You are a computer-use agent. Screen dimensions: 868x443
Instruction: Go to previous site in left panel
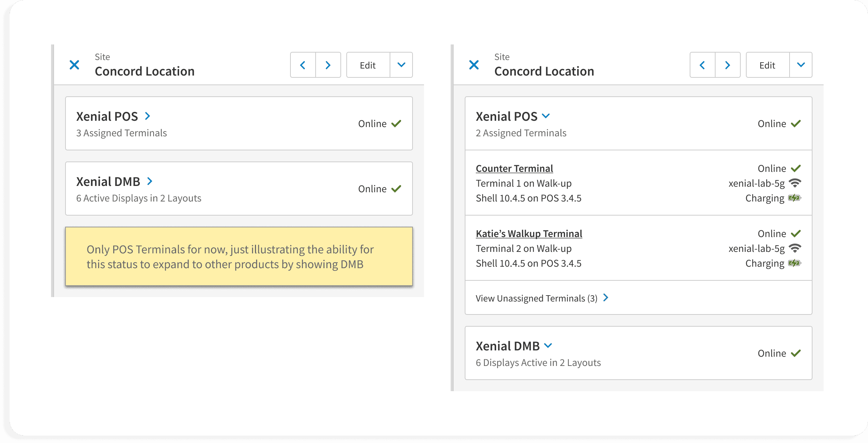[x=303, y=65]
